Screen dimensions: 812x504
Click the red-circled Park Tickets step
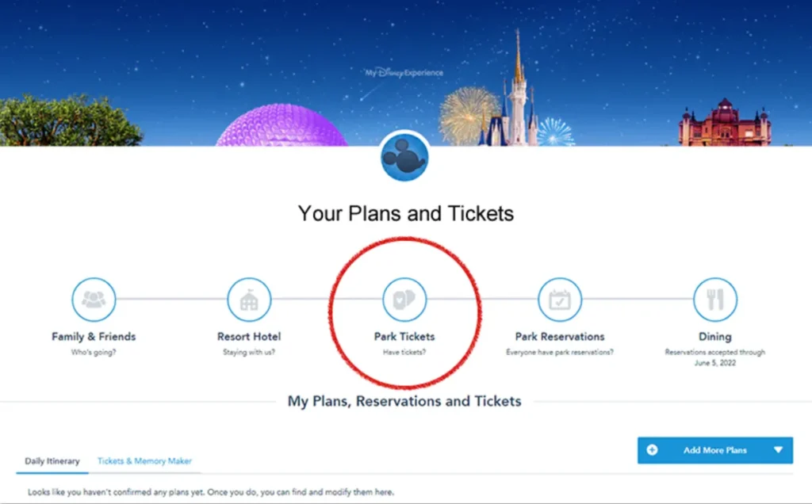[404, 313]
